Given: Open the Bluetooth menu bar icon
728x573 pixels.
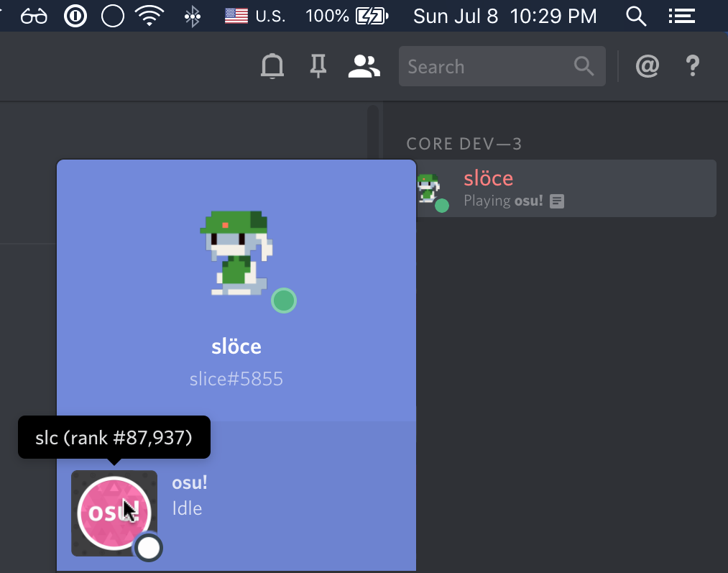Looking at the screenshot, I should click(192, 17).
